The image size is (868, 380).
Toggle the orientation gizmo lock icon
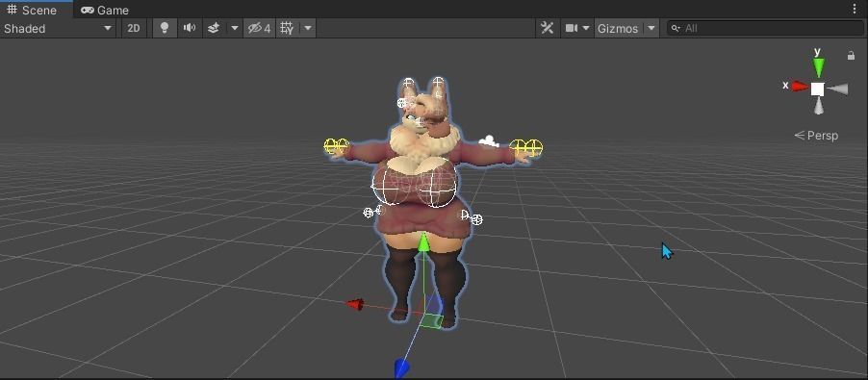coord(852,55)
